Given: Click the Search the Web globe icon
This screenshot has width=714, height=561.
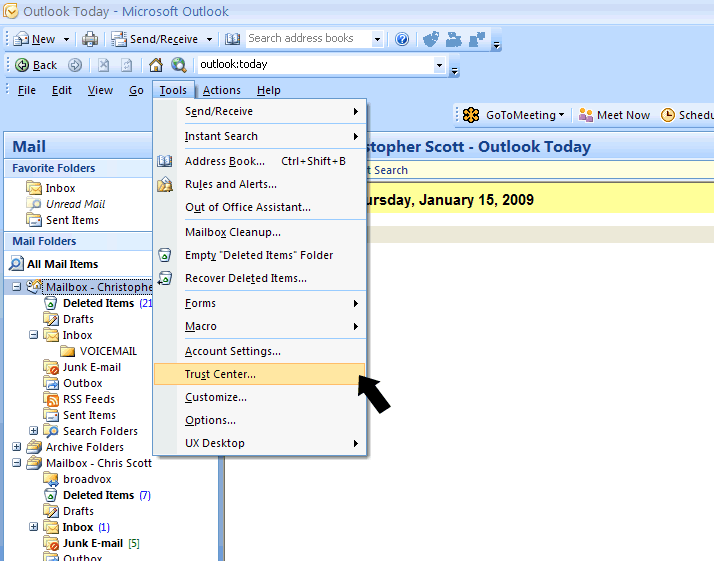Looking at the screenshot, I should (178, 65).
